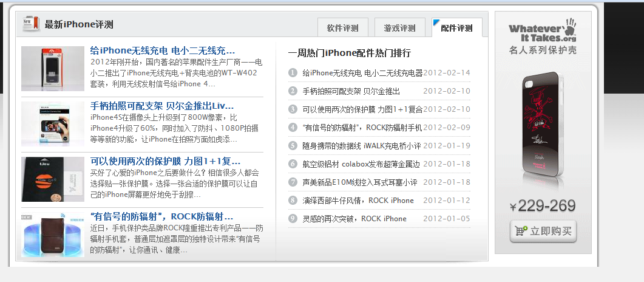Open headline “有信号的防辐射”，ROCK防辐射…

[x=161, y=216]
